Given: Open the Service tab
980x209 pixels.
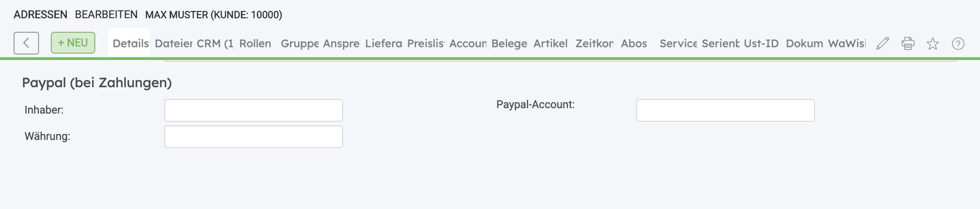Looking at the screenshot, I should coord(678,44).
